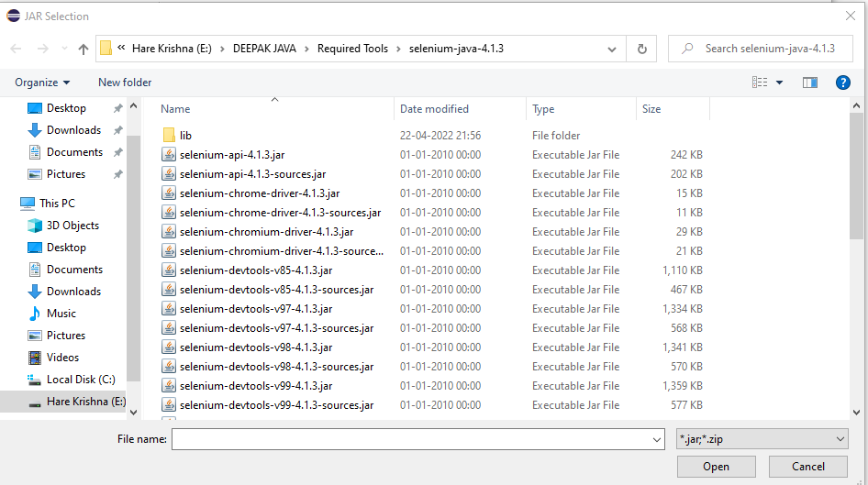Select selenium-devtools-v99-4.1.3.jar file icon
Screen dimensions: 868x485
coord(169,385)
